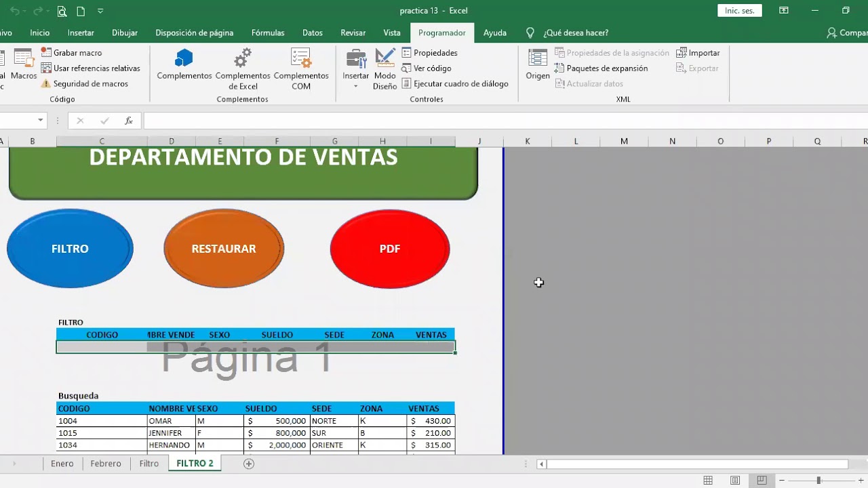Click into the formula bar
This screenshot has height=488, width=868.
[505, 121]
